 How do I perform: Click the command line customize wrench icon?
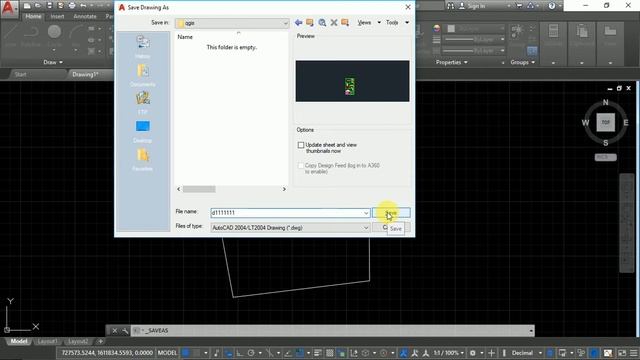[x=125, y=331]
